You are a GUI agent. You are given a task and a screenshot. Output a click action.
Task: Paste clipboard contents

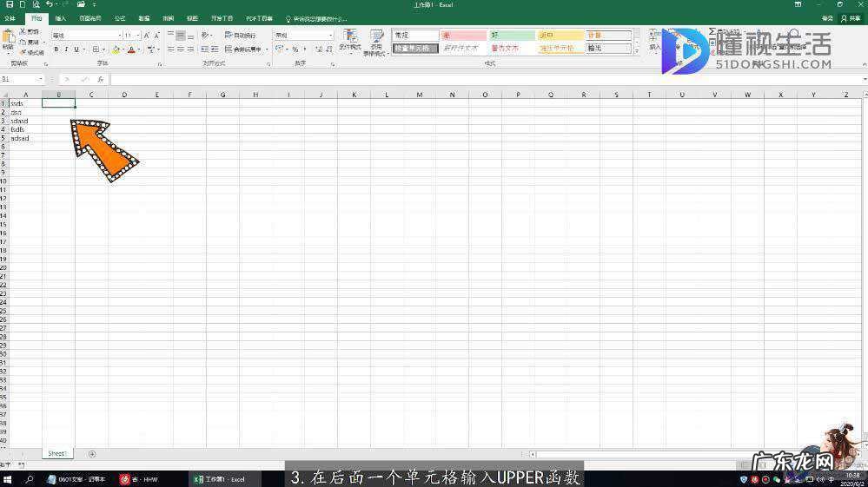point(9,40)
